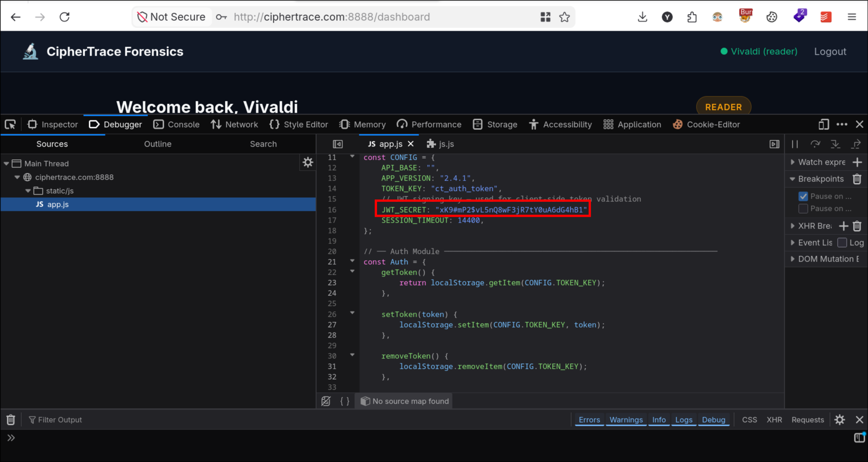
Task: Activate the element picker tool
Action: coord(10,124)
